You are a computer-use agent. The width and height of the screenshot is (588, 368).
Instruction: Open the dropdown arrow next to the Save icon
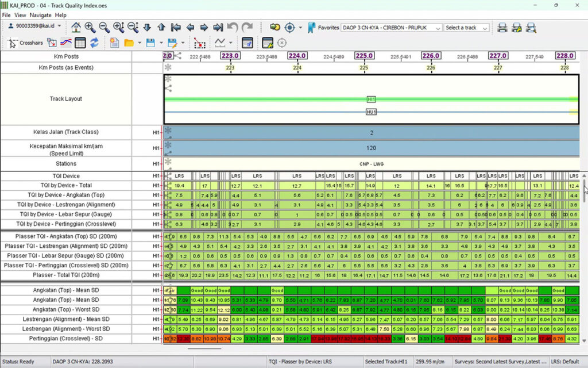click(162, 41)
